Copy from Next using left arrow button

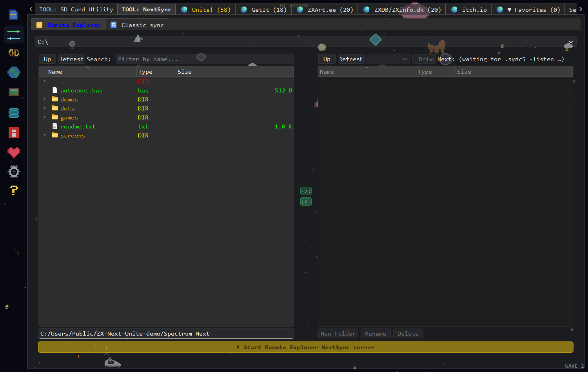click(x=306, y=202)
